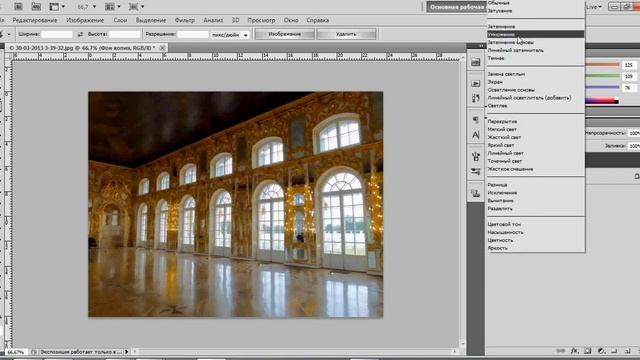Click the Ширина input field
Image resolution: width=640 pixels, height=360 pixels.
pyautogui.click(x=57, y=34)
